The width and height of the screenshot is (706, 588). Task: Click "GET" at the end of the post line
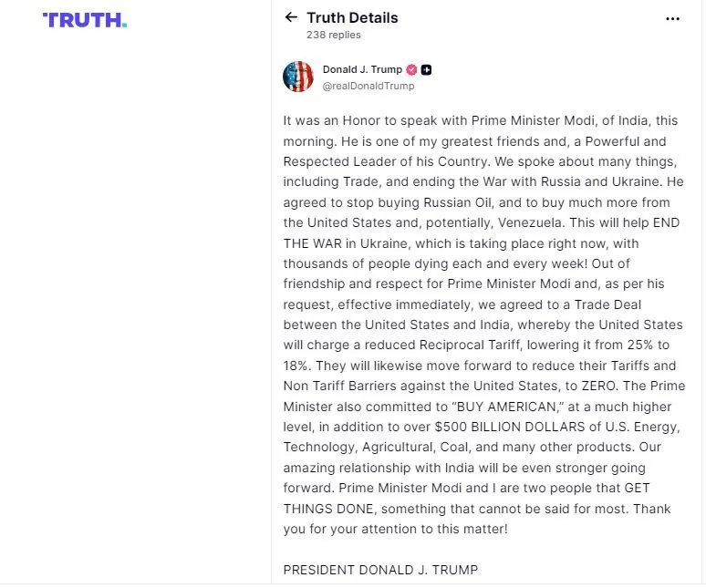click(x=635, y=488)
